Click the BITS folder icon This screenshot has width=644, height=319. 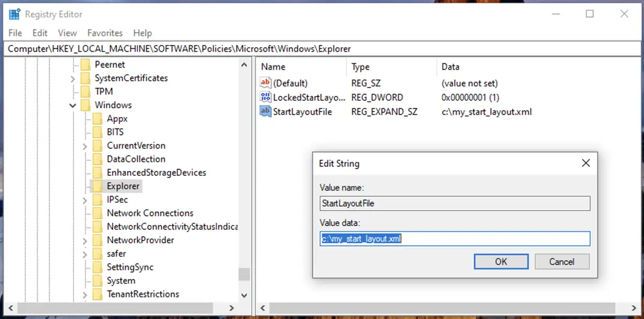tap(97, 132)
